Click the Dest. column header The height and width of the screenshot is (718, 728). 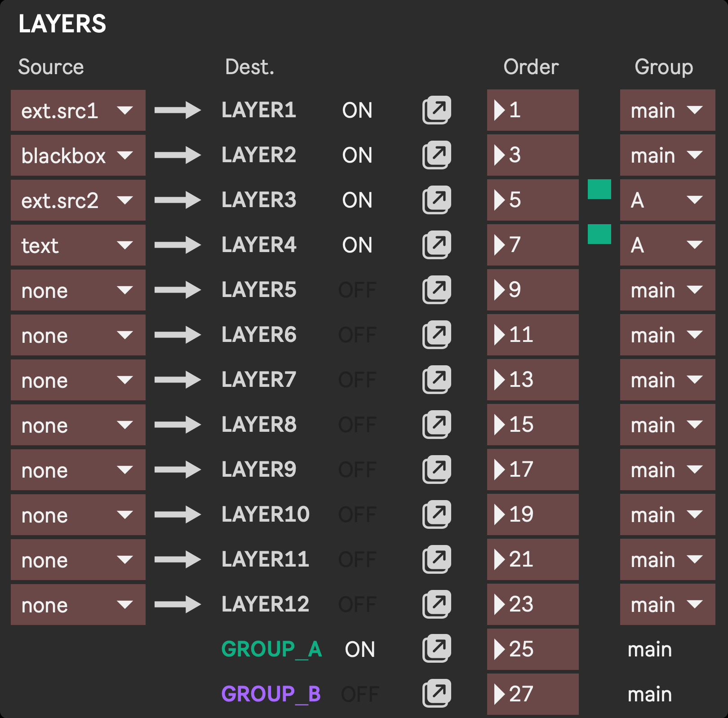click(249, 67)
